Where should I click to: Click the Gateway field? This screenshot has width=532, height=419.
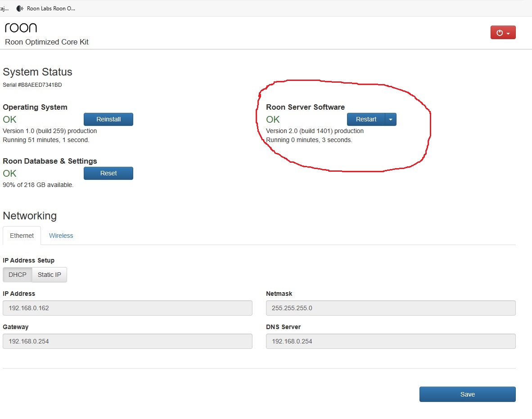pyautogui.click(x=127, y=341)
